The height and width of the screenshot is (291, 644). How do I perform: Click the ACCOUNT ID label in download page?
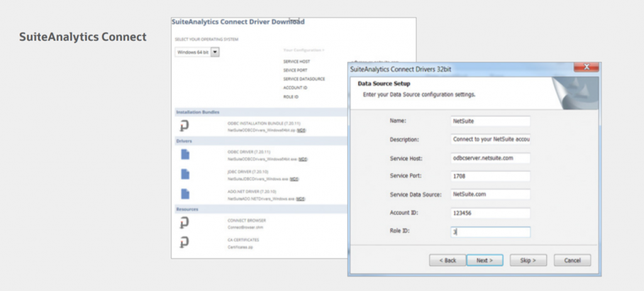point(296,88)
